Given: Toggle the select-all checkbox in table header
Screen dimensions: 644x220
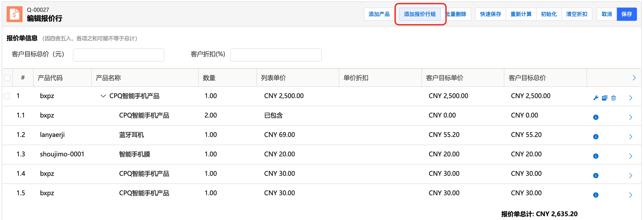Looking at the screenshot, I should pos(7,78).
